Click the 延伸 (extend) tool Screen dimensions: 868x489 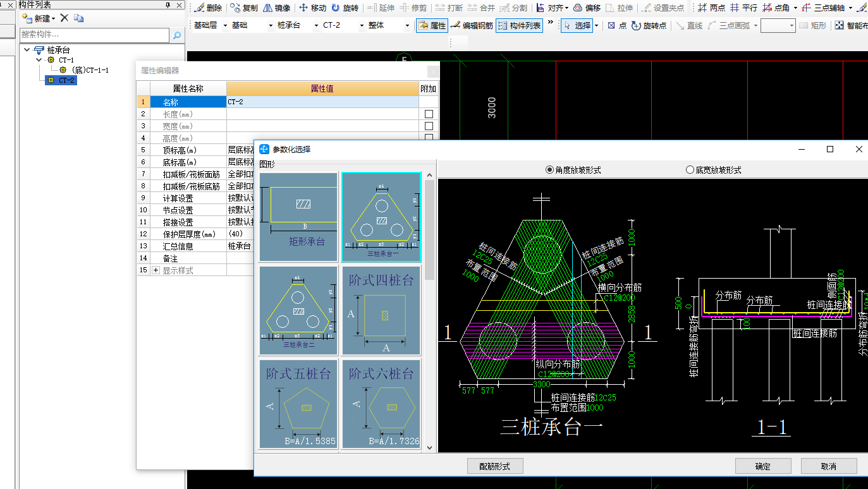pyautogui.click(x=381, y=8)
